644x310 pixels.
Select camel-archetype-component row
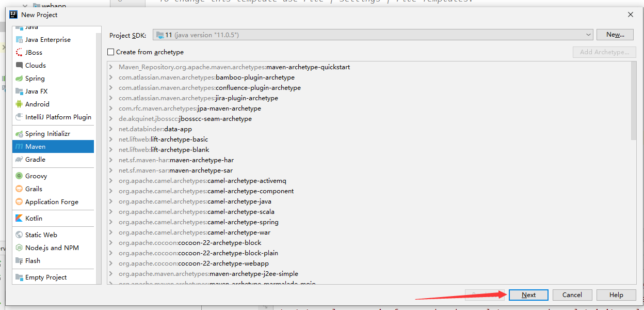[369, 191]
